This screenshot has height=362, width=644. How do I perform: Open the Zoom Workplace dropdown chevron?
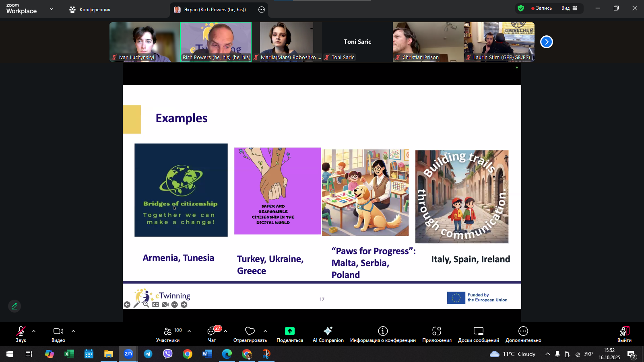(52, 9)
